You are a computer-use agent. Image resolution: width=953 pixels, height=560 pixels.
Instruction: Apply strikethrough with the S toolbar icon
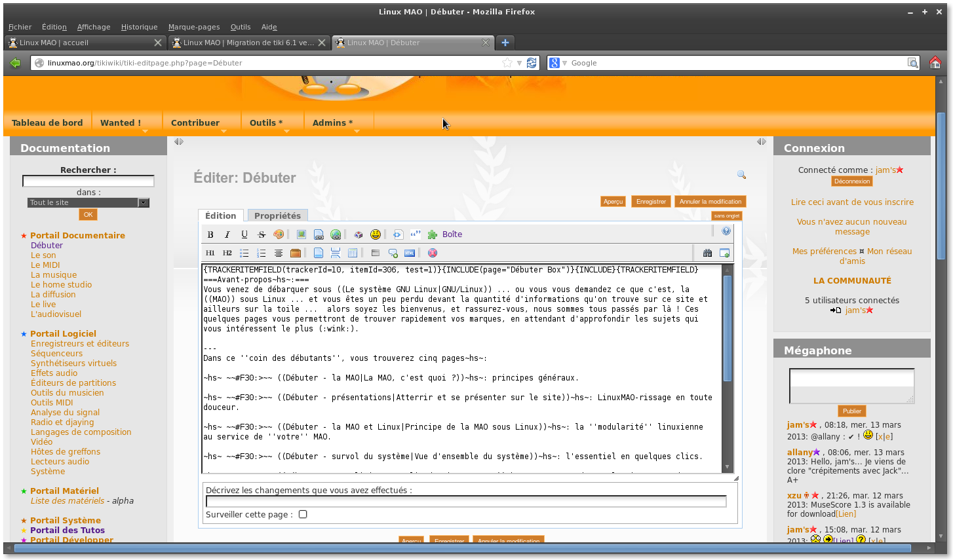coord(262,234)
